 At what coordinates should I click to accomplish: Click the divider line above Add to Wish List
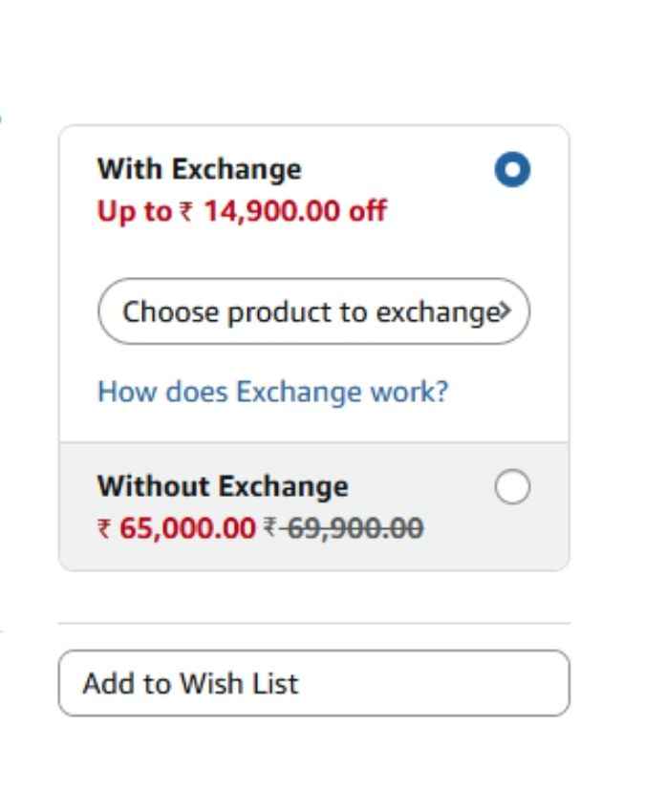[x=314, y=624]
